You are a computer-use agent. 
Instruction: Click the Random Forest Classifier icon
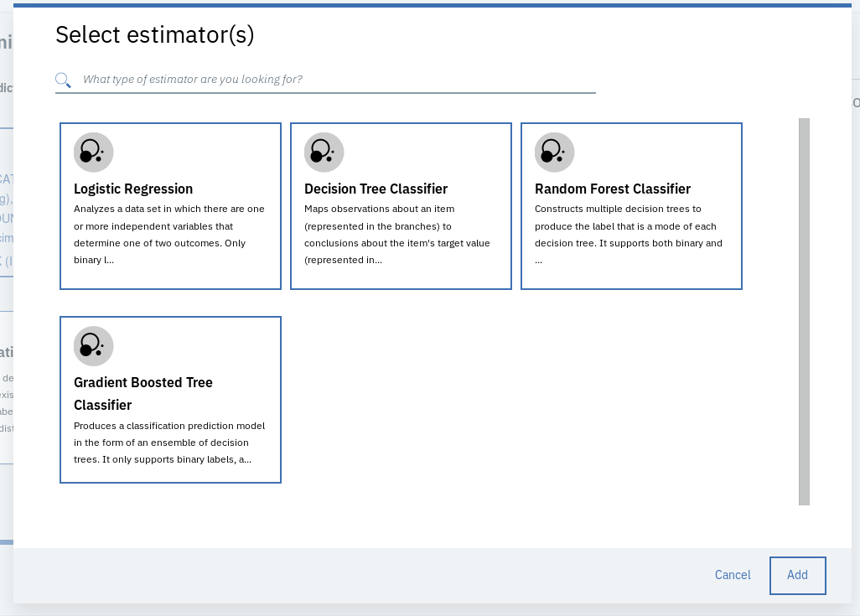555,153
